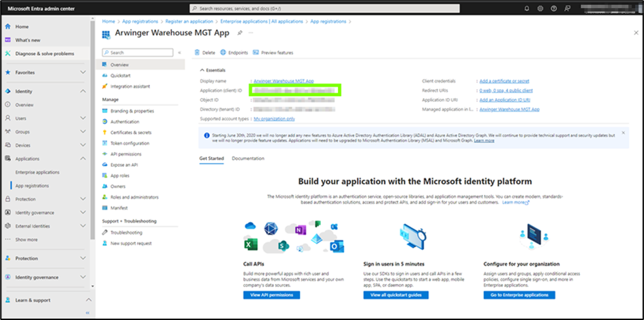Expand the Users menu in sidebar

click(82, 118)
